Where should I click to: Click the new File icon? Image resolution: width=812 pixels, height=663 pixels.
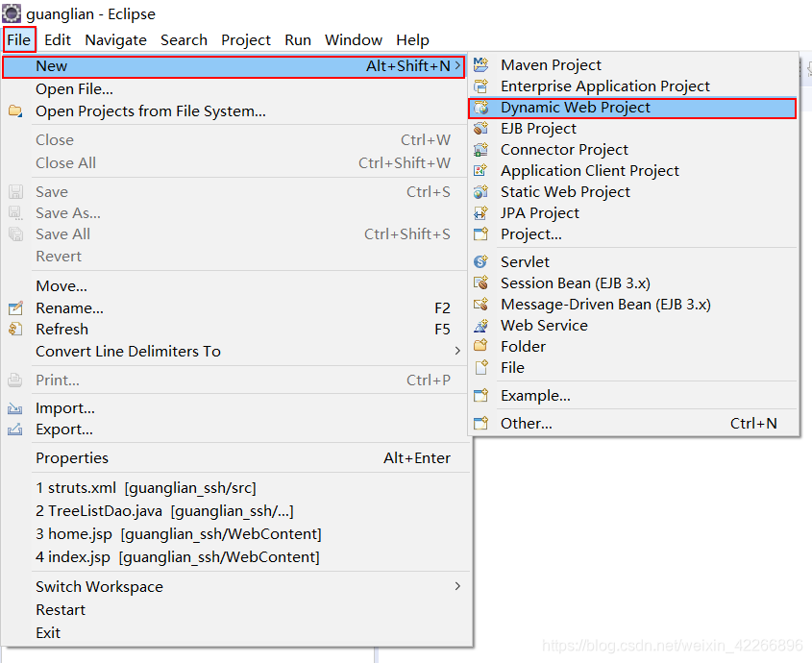481,367
